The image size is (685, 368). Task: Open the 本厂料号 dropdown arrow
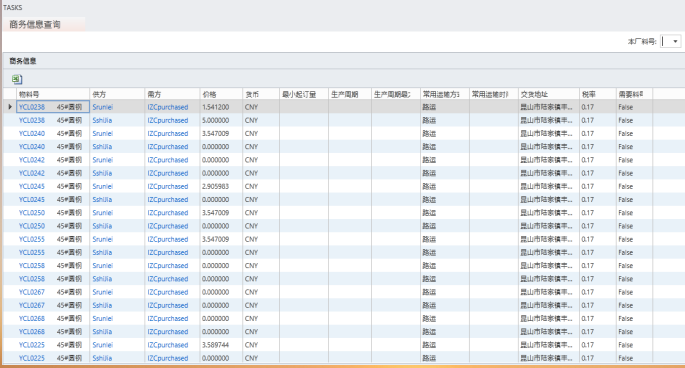[x=675, y=42]
